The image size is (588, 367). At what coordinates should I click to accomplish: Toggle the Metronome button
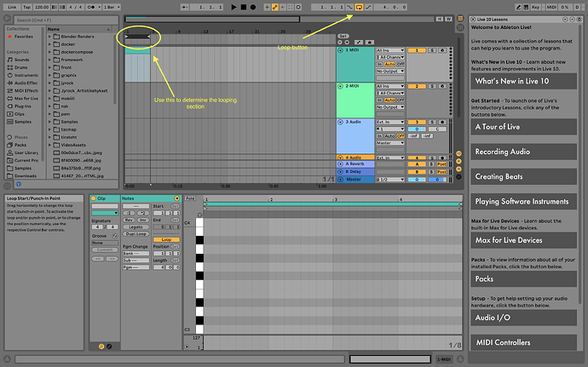(x=92, y=7)
